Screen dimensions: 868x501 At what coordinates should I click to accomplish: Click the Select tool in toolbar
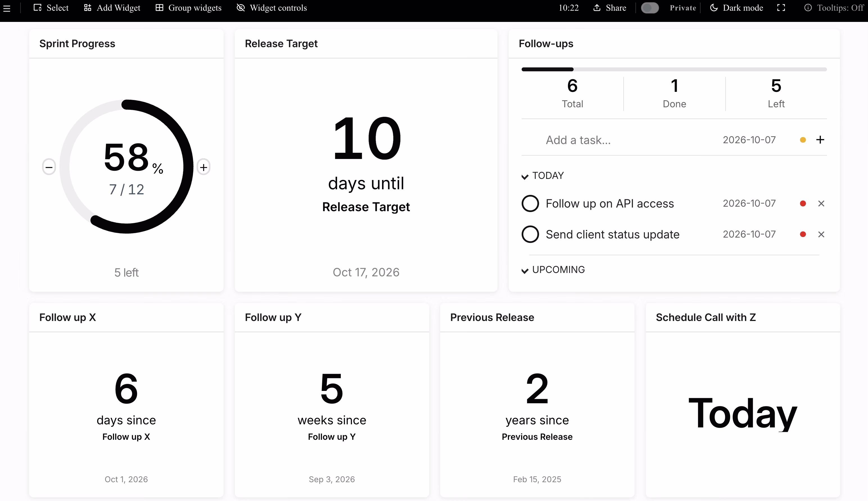pos(51,8)
